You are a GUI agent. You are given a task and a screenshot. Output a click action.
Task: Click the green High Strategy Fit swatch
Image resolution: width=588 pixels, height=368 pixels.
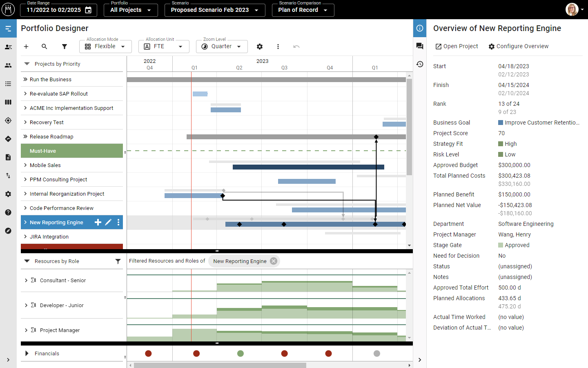point(500,143)
